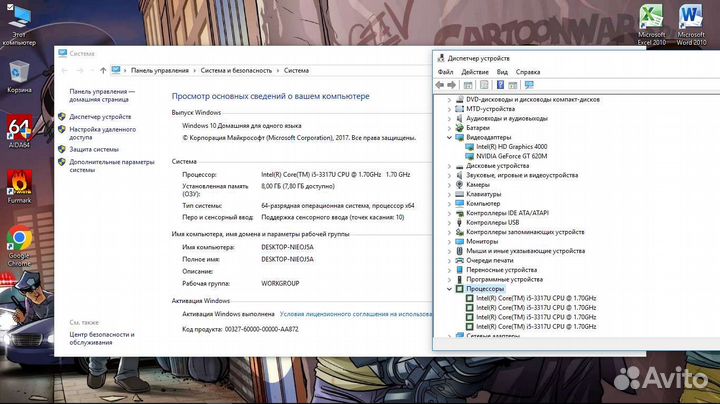Open the Файл menu in Device Manager
Viewport: 720px width, 404px height.
pos(445,72)
